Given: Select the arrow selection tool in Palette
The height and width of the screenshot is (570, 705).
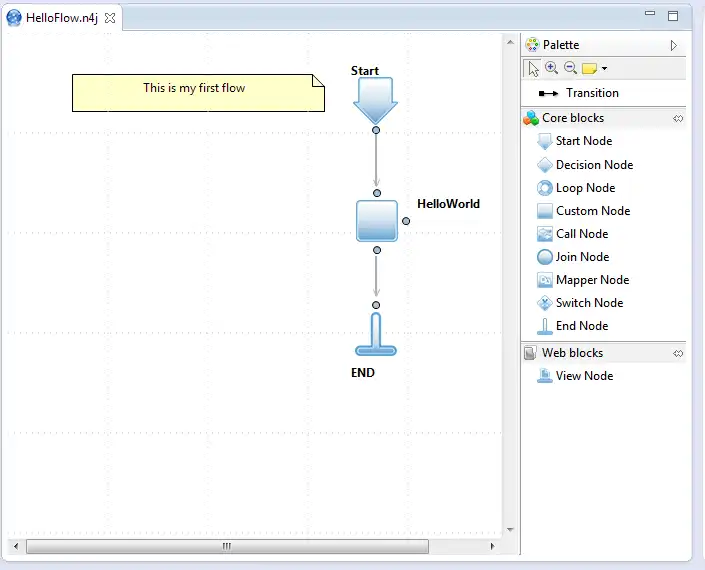Looking at the screenshot, I should pyautogui.click(x=533, y=69).
